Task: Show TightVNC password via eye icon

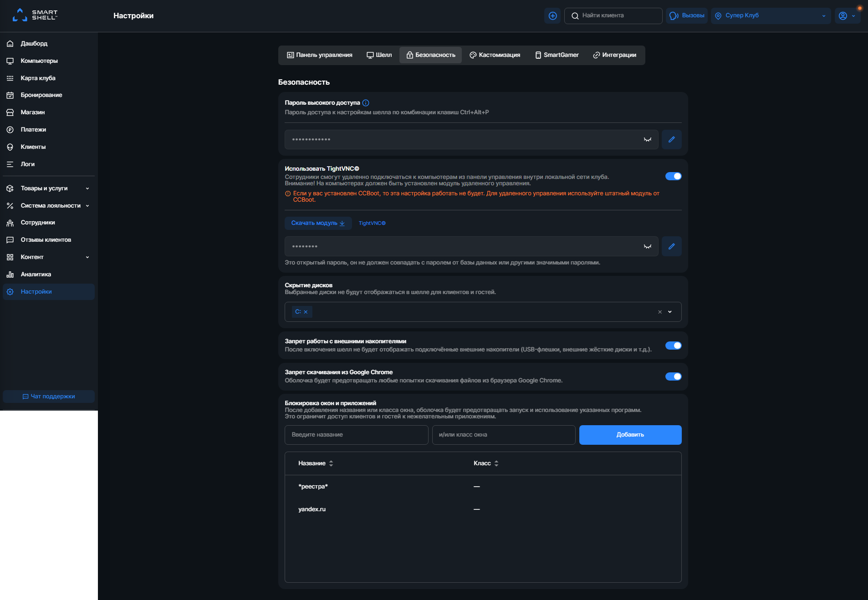Action: tap(647, 246)
